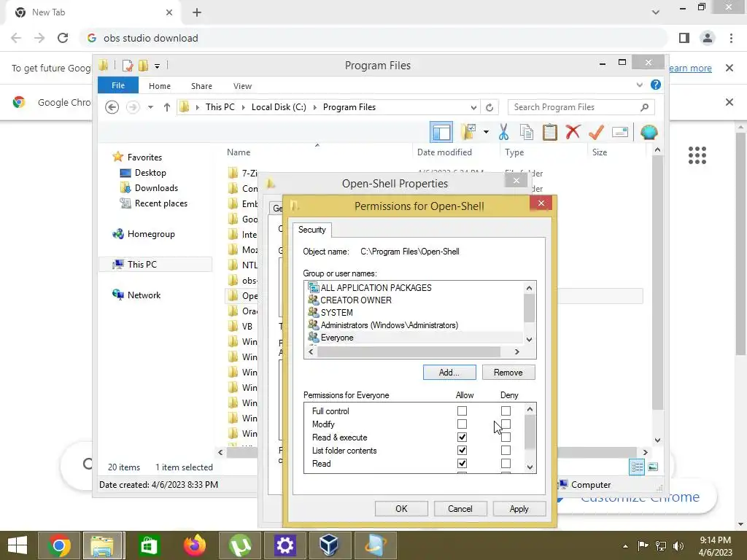The width and height of the screenshot is (747, 560).
Task: Select the Security tab in Permissions dialog
Action: (x=312, y=230)
